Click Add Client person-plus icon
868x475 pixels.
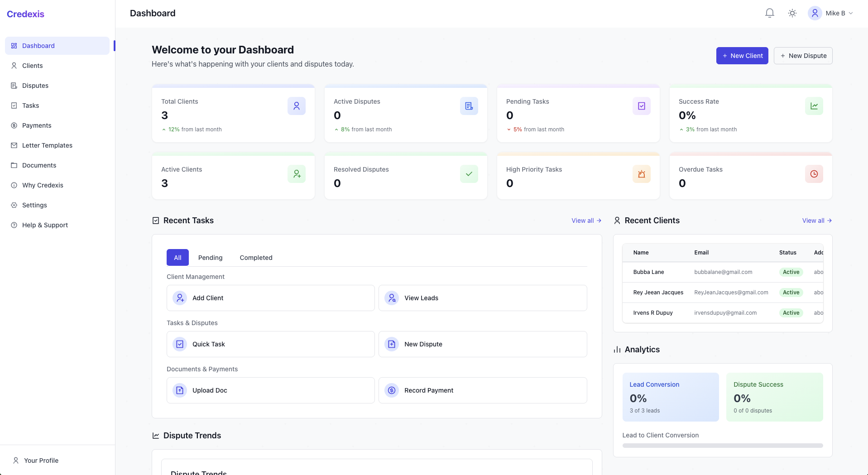pos(180,298)
